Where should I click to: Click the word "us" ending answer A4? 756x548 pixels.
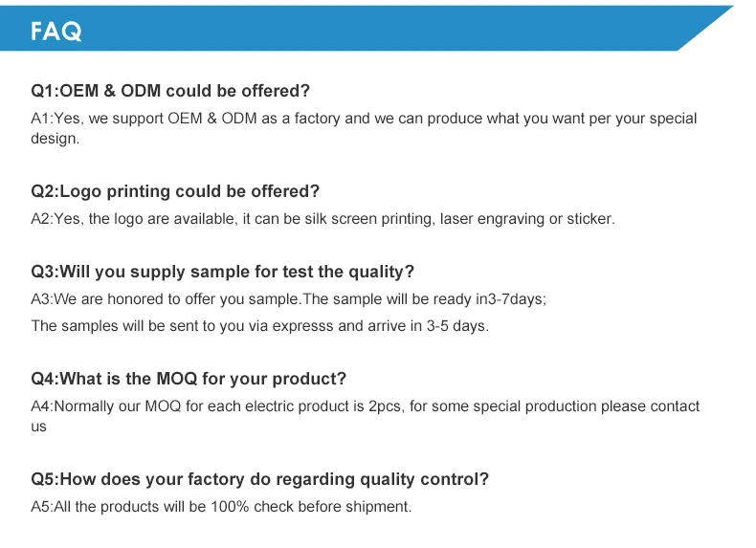[39, 427]
